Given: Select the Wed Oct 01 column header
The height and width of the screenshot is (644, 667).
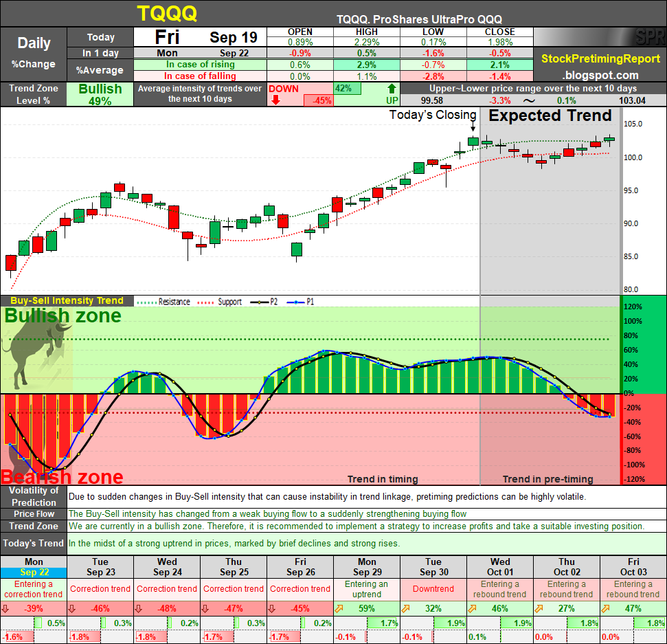Looking at the screenshot, I should [500, 567].
